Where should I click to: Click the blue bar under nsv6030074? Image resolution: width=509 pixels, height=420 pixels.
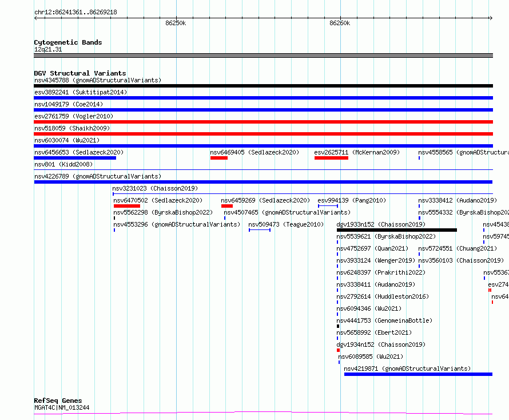click(263, 146)
